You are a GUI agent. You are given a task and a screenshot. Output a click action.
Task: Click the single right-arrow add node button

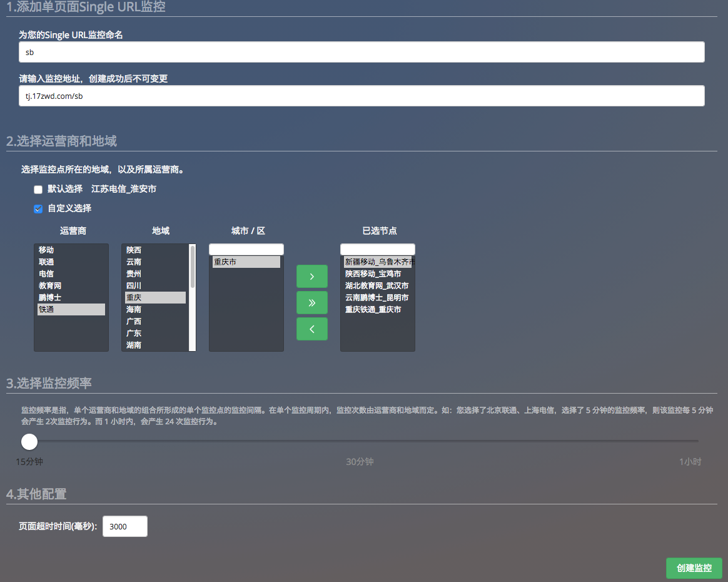pos(311,277)
